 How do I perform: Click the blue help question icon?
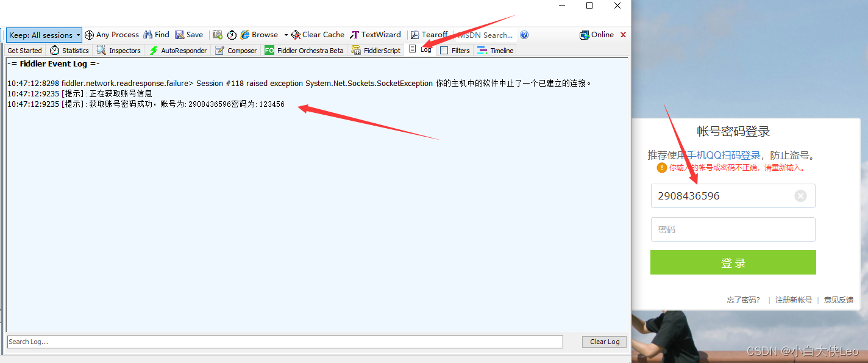pos(524,35)
